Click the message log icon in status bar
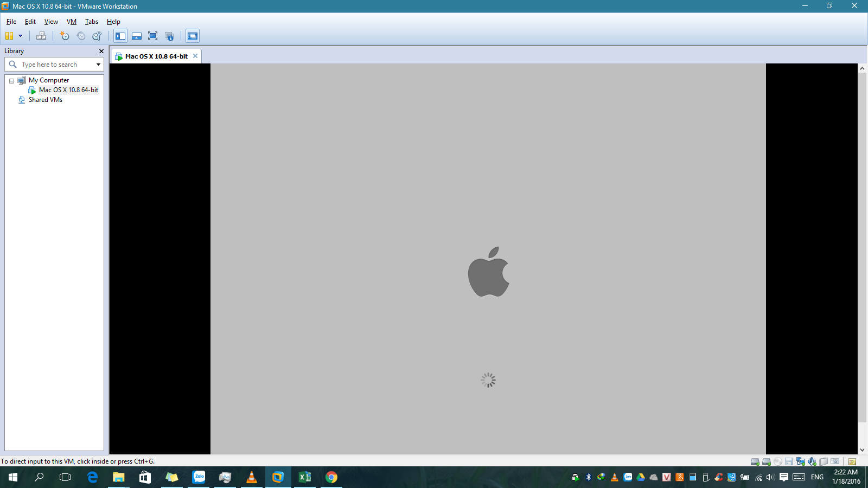 (852, 461)
